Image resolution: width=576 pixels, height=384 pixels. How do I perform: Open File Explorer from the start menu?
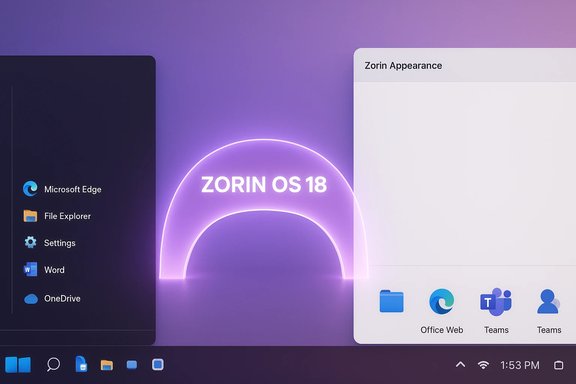[57, 216]
